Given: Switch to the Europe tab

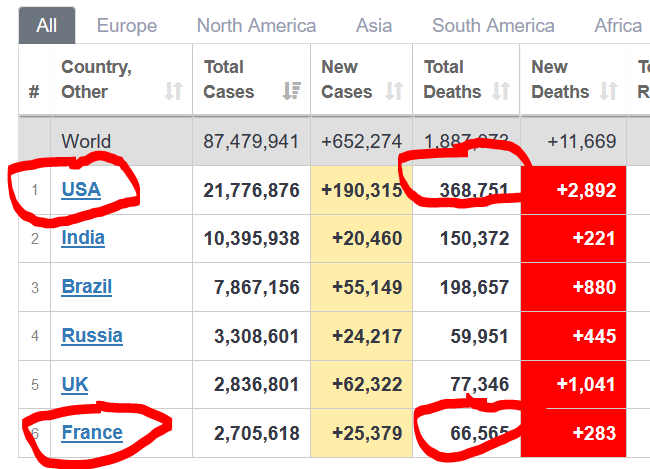Looking at the screenshot, I should (x=127, y=25).
